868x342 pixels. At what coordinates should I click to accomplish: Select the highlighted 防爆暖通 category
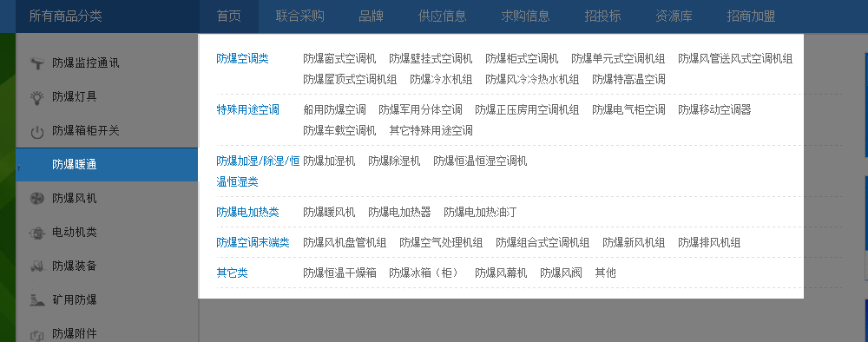[107, 164]
